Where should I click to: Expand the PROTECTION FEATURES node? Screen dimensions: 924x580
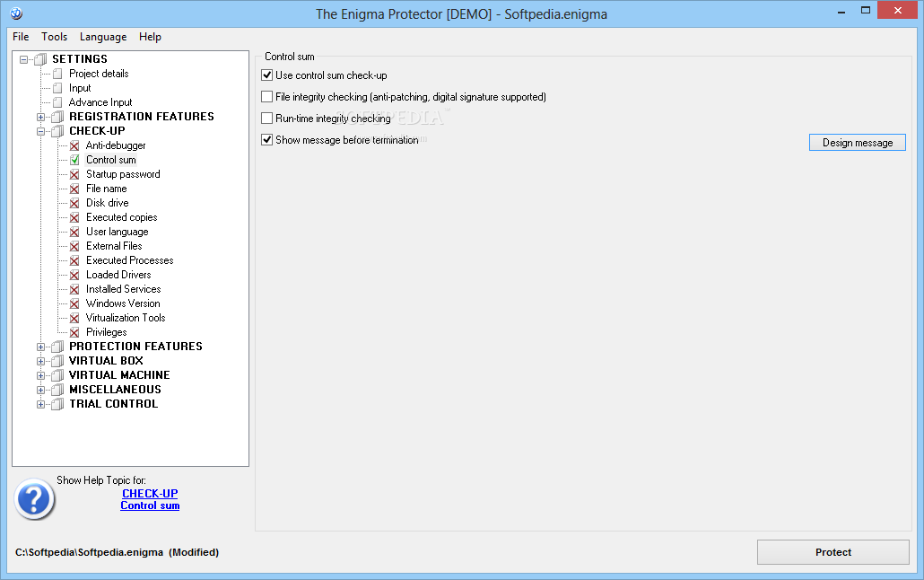[40, 347]
